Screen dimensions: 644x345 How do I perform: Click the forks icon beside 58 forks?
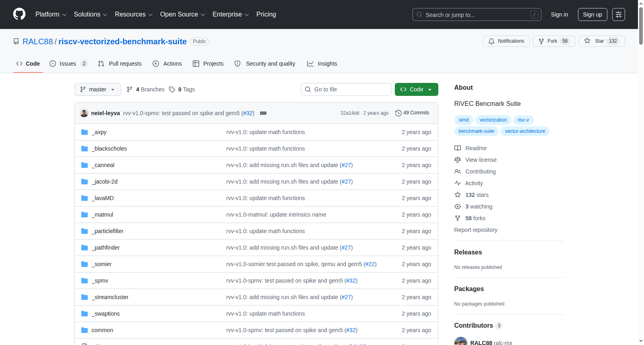pos(458,218)
